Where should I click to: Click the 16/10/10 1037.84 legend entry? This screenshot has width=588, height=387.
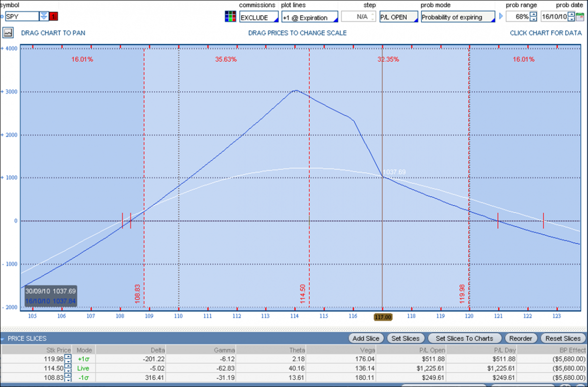coord(50,301)
